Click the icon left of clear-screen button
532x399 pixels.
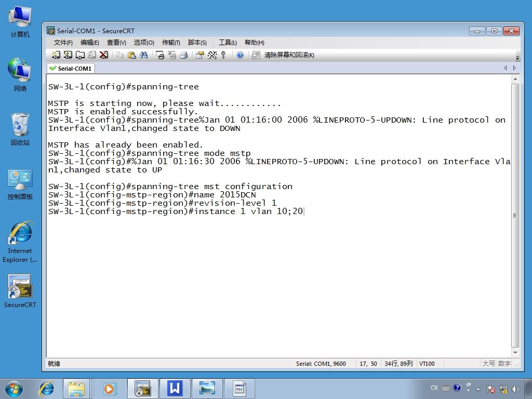tap(256, 55)
